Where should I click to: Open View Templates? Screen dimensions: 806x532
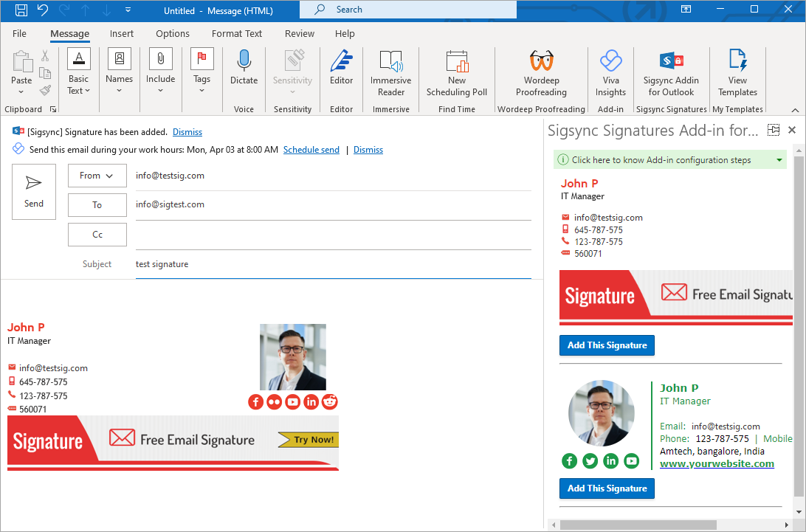737,74
